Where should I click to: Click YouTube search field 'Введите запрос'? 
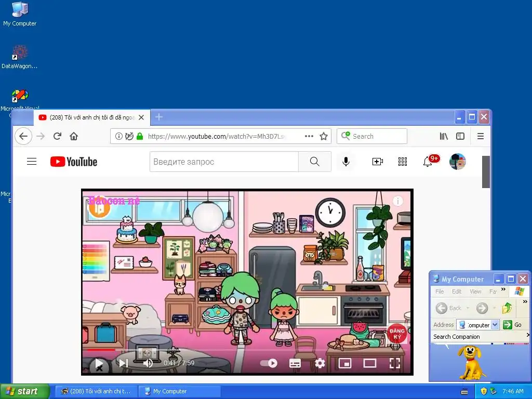(224, 162)
